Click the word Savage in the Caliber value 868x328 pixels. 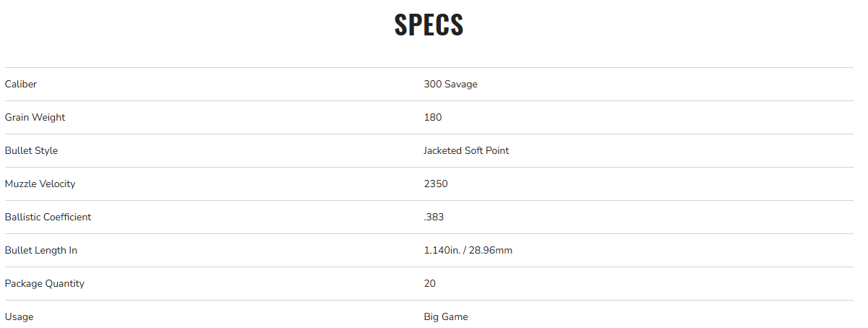pos(461,85)
